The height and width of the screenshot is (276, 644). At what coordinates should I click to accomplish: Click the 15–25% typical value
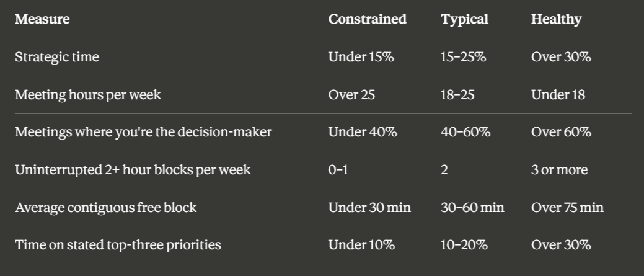463,57
